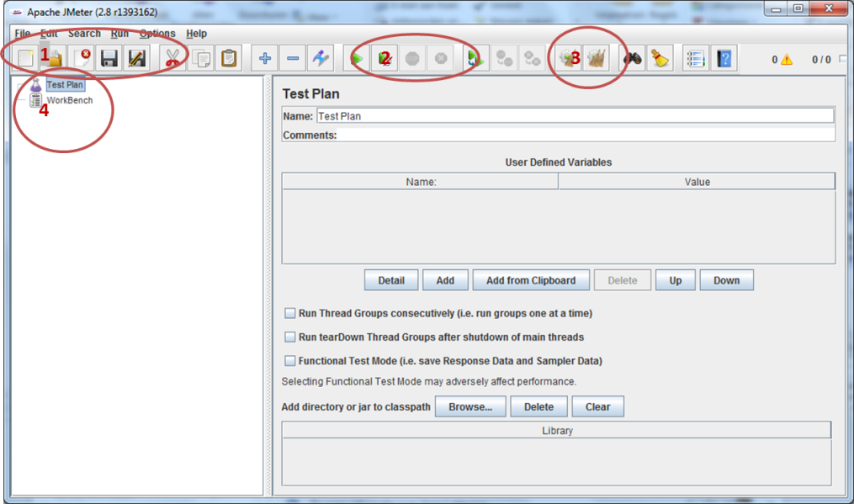Add a user defined variable
854x504 pixels.
click(445, 280)
